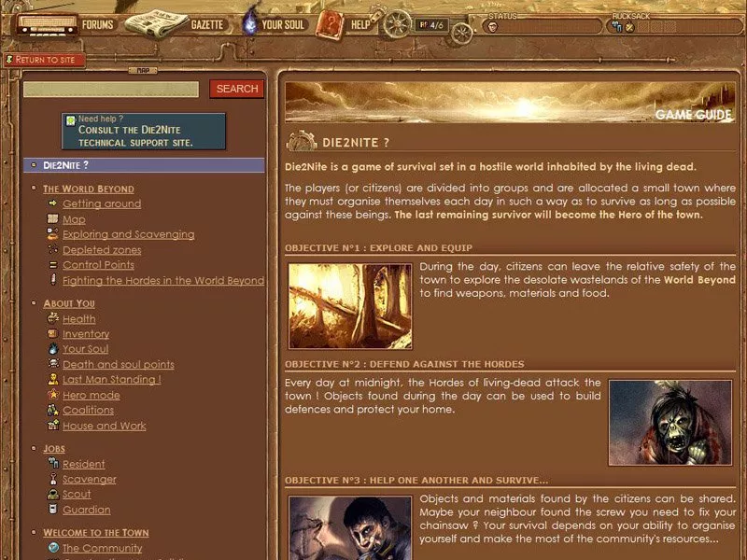747x560 pixels.
Task: Select the water ration item in the Rucksack
Action: [615, 26]
